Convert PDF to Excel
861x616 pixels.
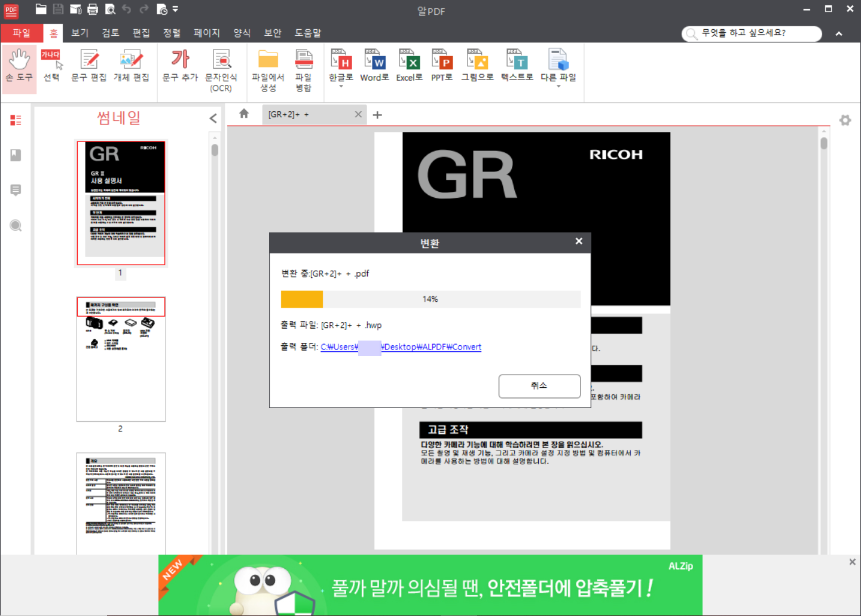[x=409, y=66]
